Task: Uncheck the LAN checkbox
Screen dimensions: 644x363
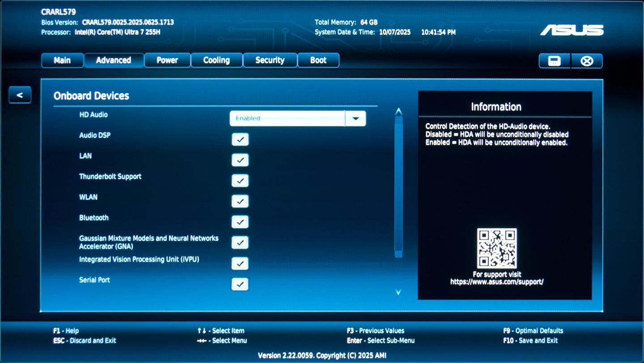Action: (x=240, y=160)
